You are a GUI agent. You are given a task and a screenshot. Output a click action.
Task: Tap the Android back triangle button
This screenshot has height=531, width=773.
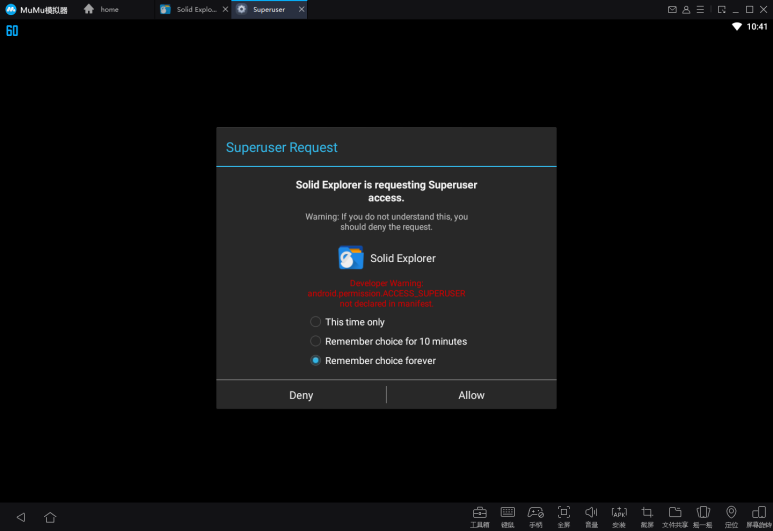tap(21, 517)
